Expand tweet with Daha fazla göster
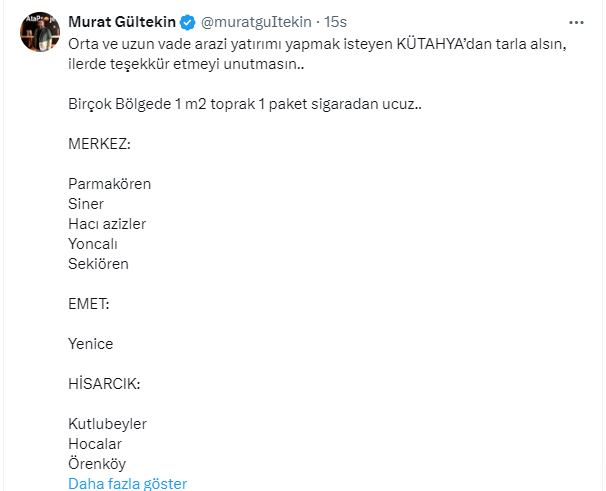Viewport: 606px width, 491px height. 127,484
